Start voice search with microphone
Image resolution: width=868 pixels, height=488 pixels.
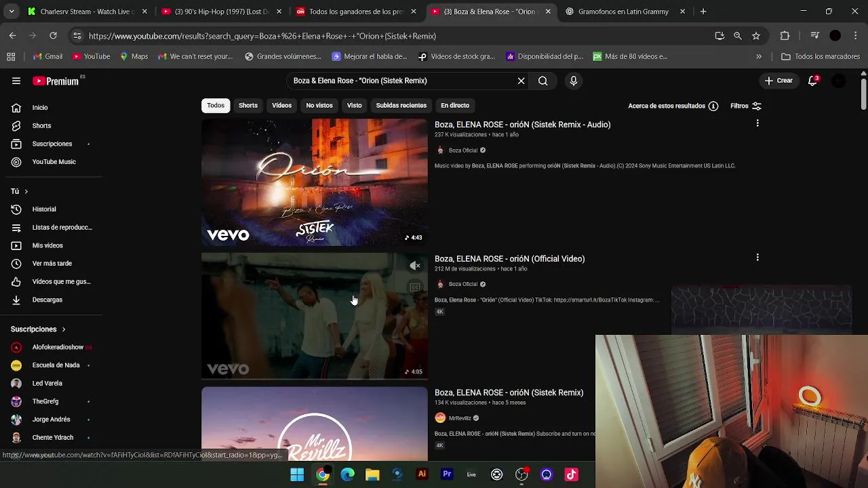(x=574, y=81)
